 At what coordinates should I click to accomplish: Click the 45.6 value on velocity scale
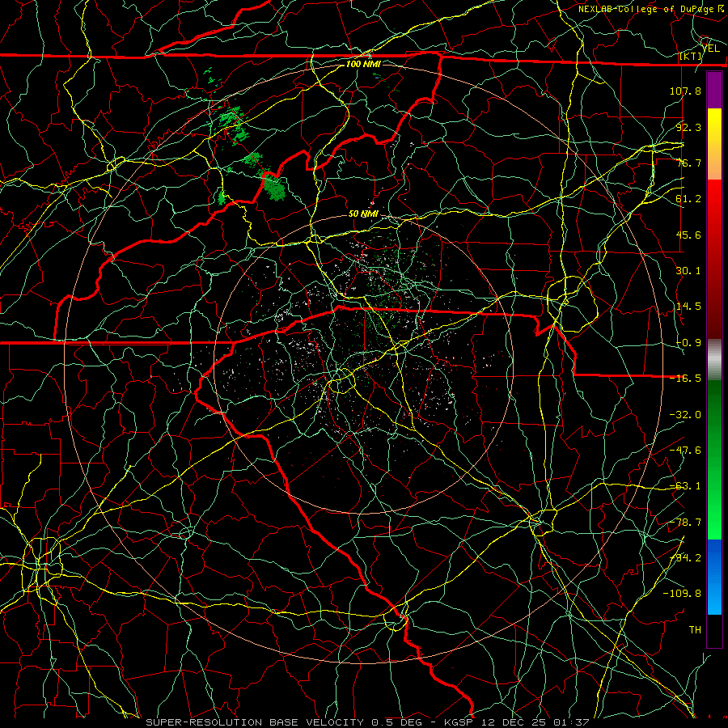point(688,235)
